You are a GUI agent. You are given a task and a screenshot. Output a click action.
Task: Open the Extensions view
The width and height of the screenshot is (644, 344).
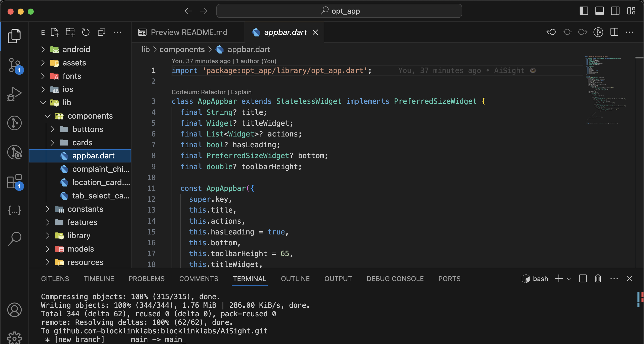(14, 181)
